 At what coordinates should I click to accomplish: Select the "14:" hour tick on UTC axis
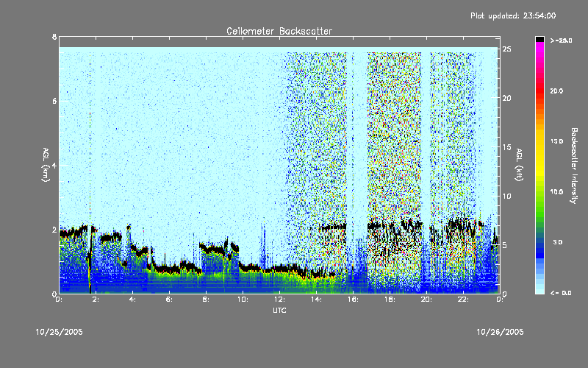click(316, 300)
